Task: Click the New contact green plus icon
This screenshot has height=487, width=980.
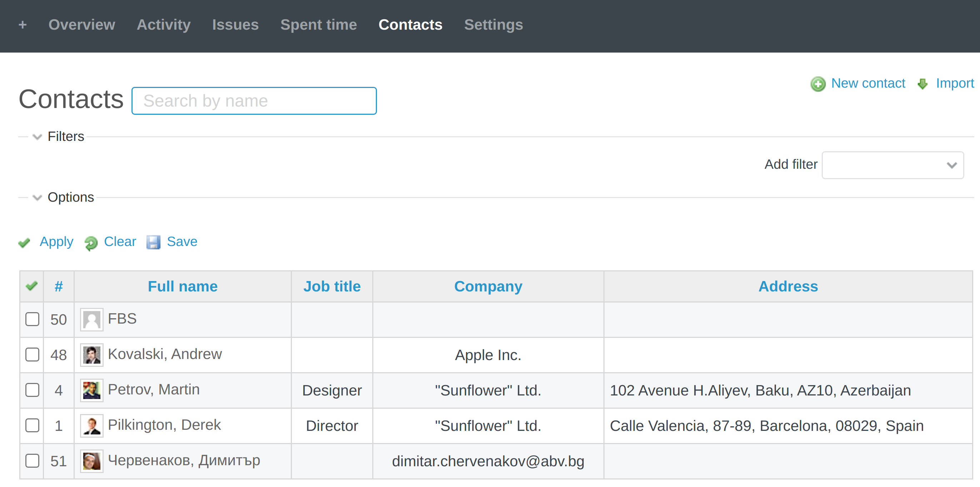Action: (818, 84)
